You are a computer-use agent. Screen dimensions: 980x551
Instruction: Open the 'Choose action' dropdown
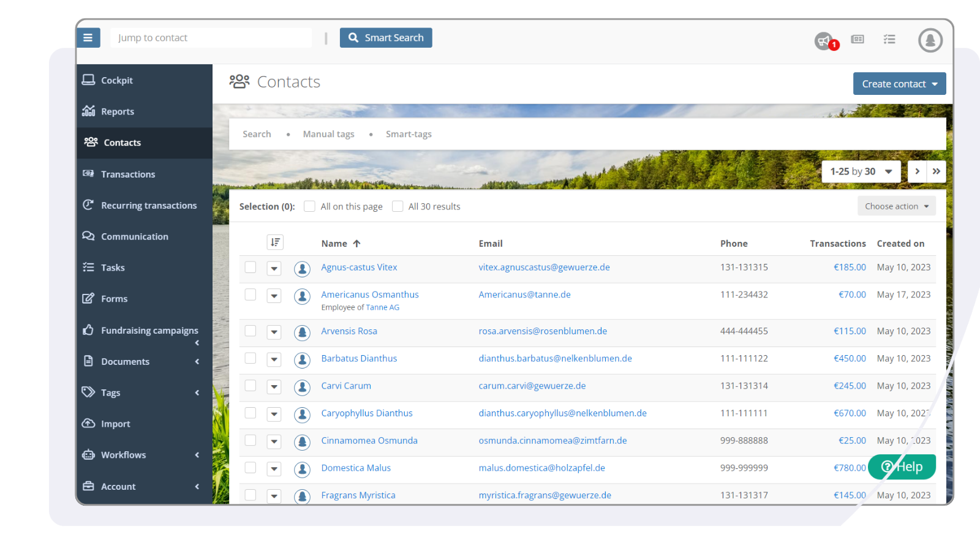896,206
